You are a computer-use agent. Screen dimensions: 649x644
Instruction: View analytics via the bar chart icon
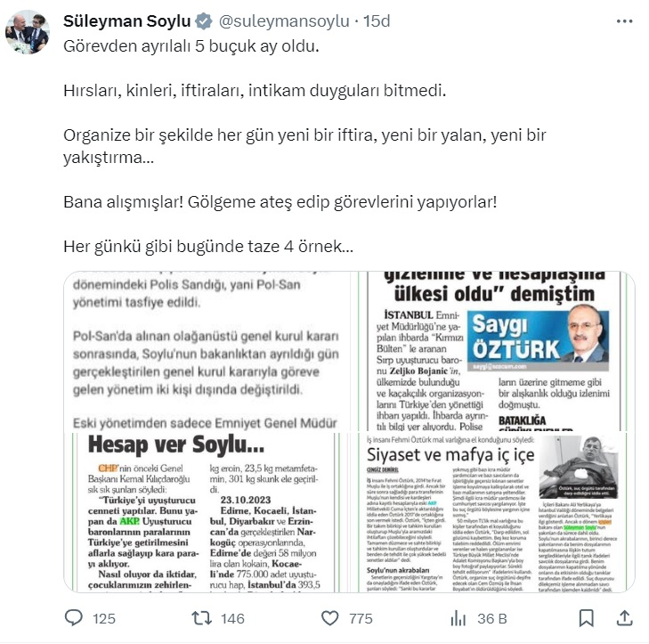pos(458,618)
